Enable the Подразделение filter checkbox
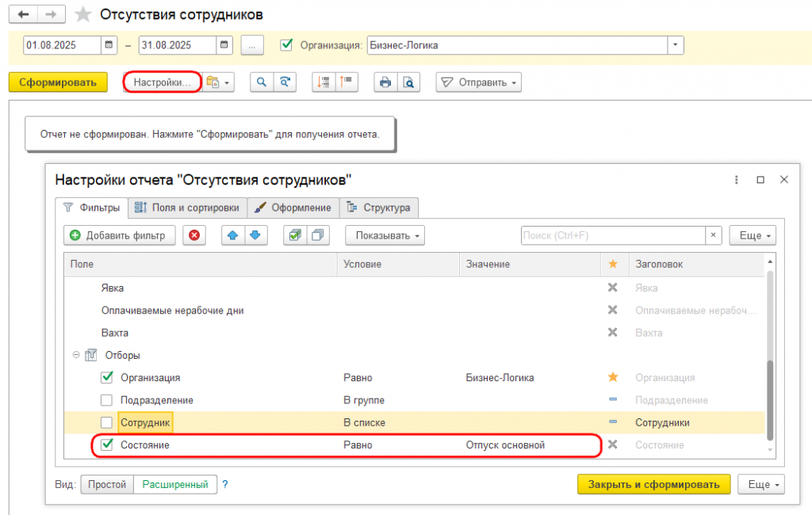The image size is (812, 515). pyautogui.click(x=107, y=400)
